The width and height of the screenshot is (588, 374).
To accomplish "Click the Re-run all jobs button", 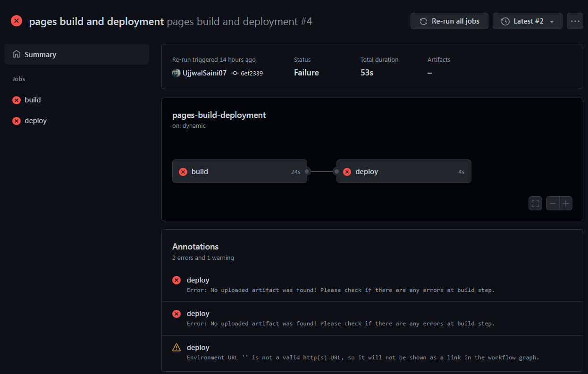I will tap(449, 21).
